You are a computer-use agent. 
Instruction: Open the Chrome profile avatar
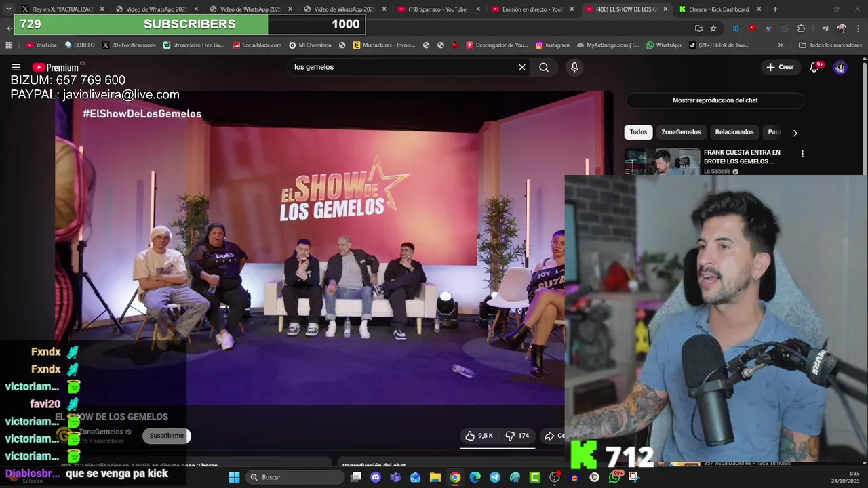842,28
